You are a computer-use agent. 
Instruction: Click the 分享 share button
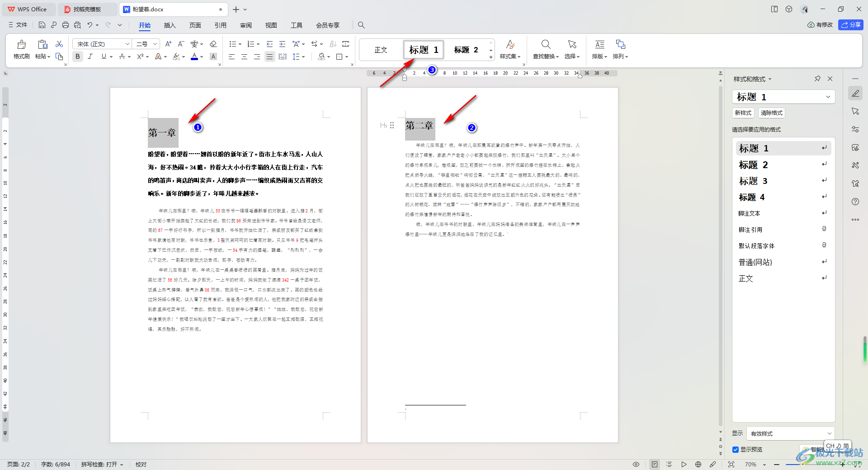(x=851, y=25)
